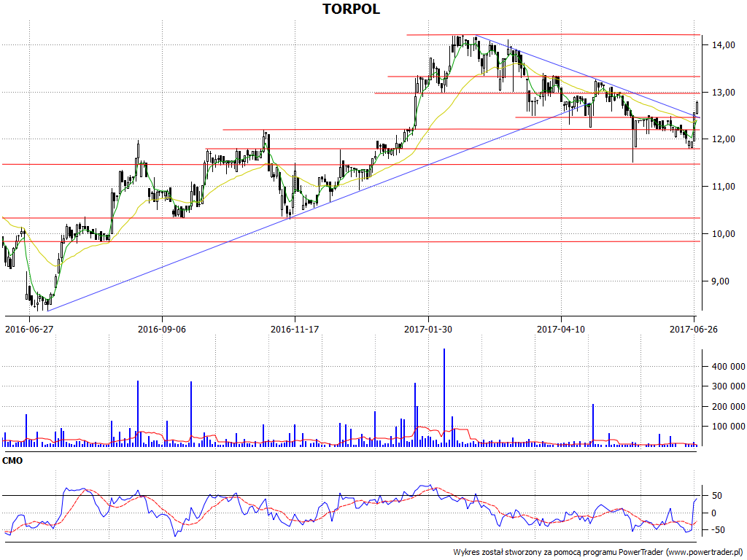
Task: Click the 100 000 volume axis label
Action: click(x=729, y=427)
